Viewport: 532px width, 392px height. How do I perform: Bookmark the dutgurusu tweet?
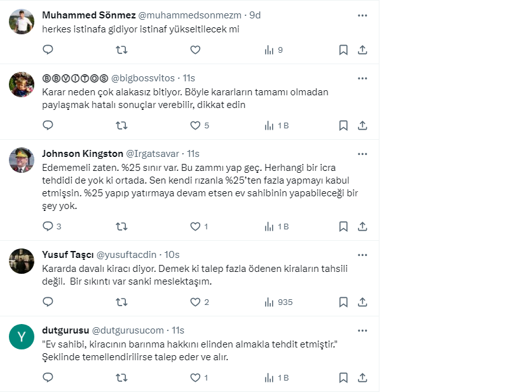[343, 377]
